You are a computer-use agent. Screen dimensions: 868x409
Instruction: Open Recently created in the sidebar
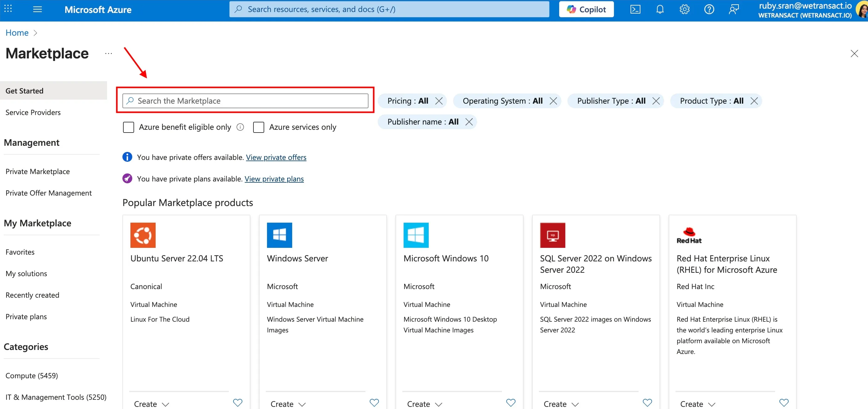(x=32, y=295)
